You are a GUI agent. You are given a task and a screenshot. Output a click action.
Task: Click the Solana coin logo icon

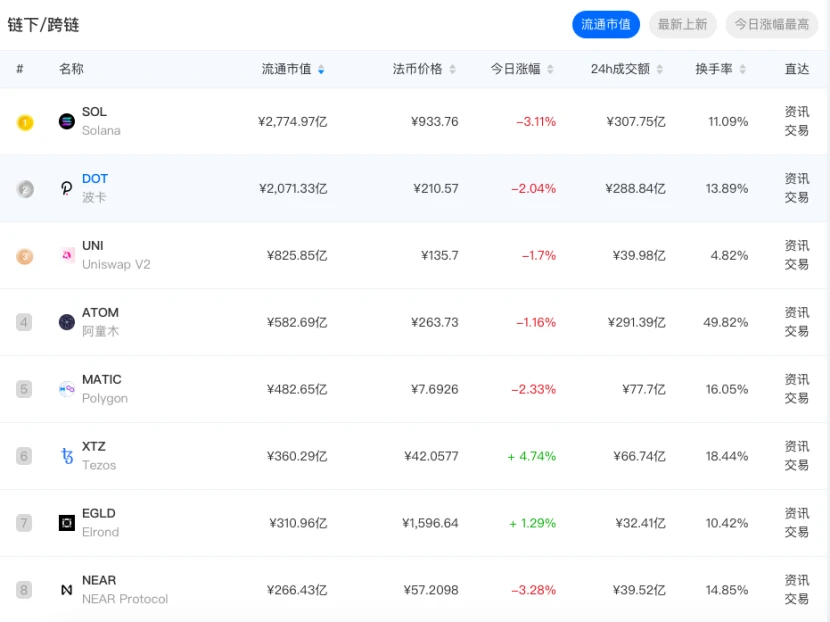pyautogui.click(x=67, y=121)
